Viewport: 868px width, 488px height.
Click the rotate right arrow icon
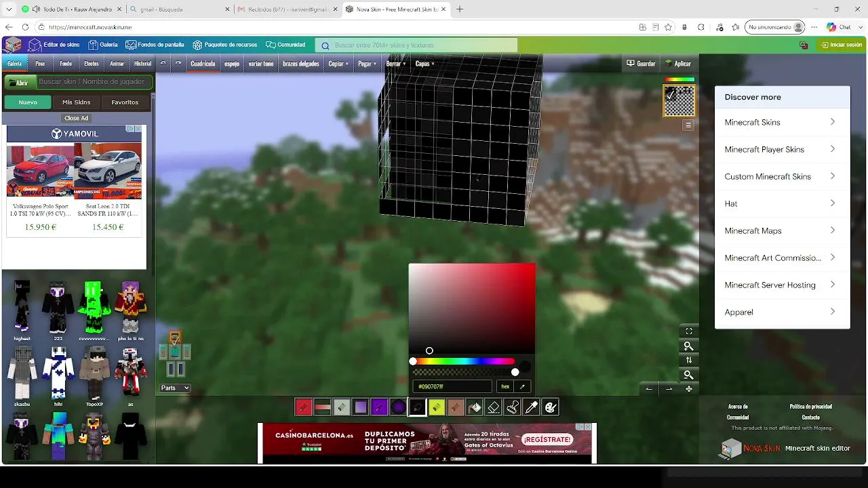pyautogui.click(x=669, y=389)
